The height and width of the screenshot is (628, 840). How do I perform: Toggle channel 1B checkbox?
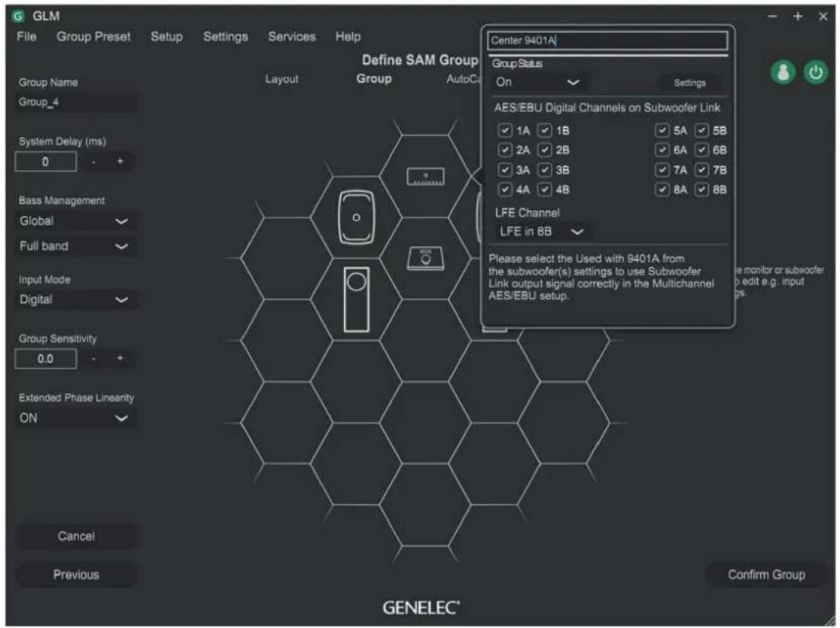545,130
